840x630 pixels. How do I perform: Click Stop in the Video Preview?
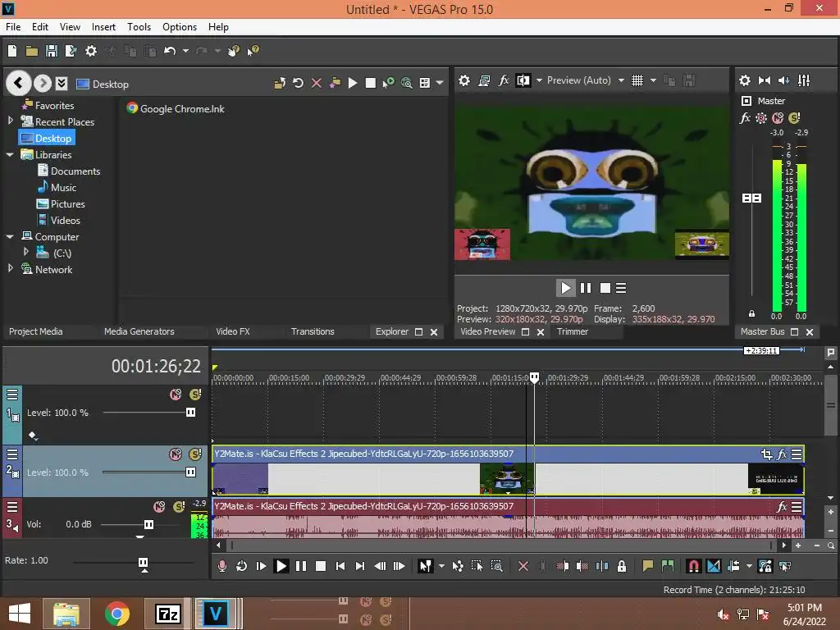click(605, 288)
